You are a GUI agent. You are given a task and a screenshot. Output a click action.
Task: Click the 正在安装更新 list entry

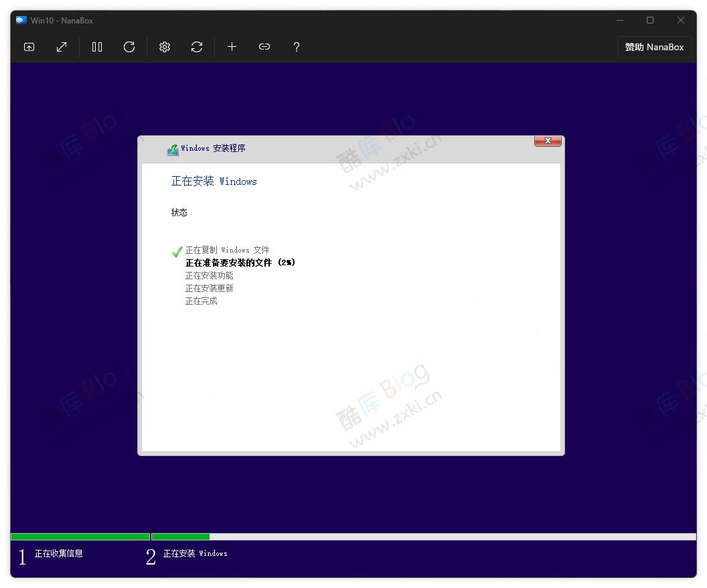(x=210, y=288)
